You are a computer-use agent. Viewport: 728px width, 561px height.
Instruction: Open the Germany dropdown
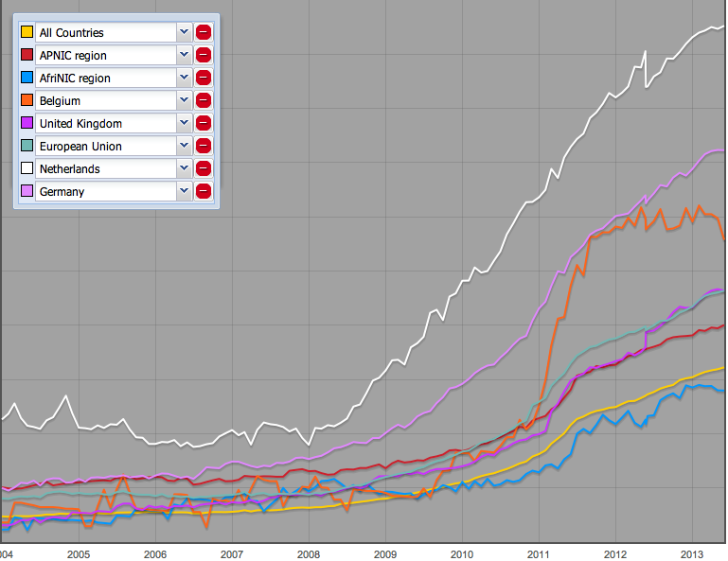tap(184, 191)
